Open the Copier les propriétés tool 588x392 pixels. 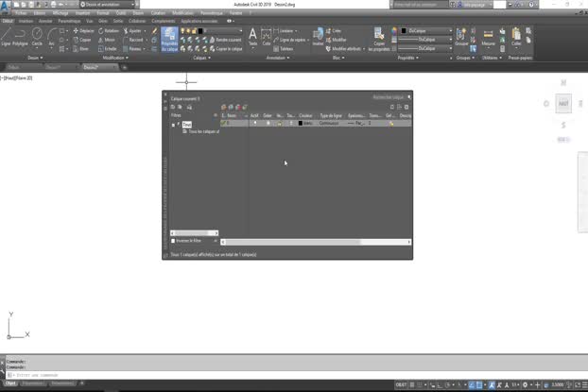pyautogui.click(x=379, y=39)
